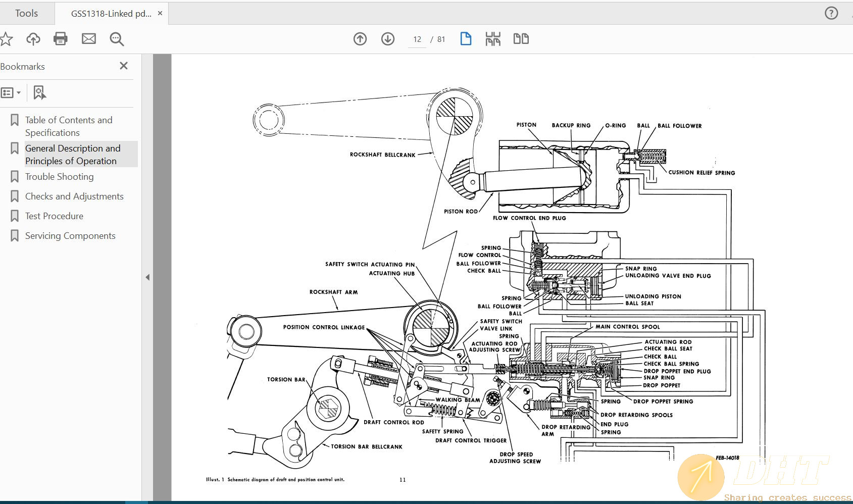
Task: Select General Description and Principles of Operation bookmark
Action: [x=73, y=155]
